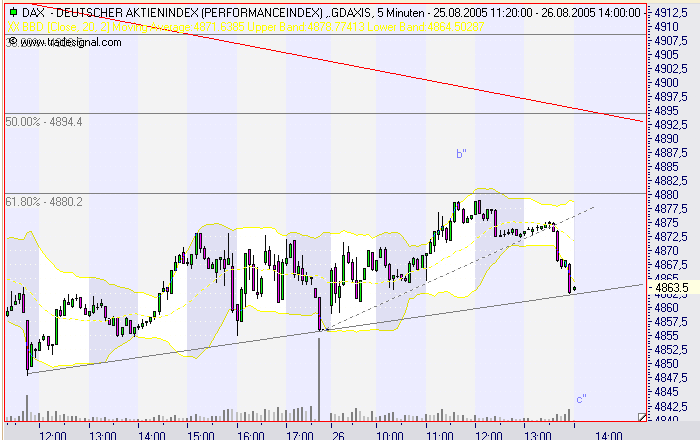Click the 50.00% - 4894.4 Fibonacci label
This screenshot has width=700, height=440.
tap(44, 122)
